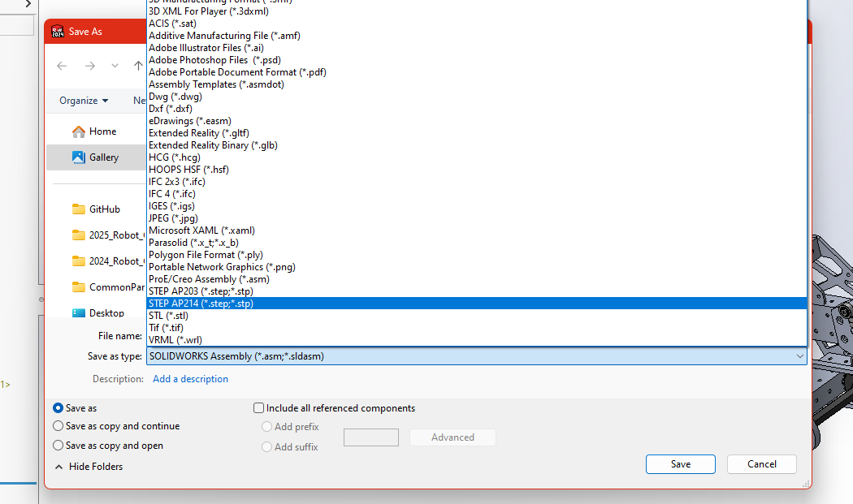Viewport: 853px width, 504px height.
Task: Choose Tif (*.tif) file type
Action: (477, 328)
